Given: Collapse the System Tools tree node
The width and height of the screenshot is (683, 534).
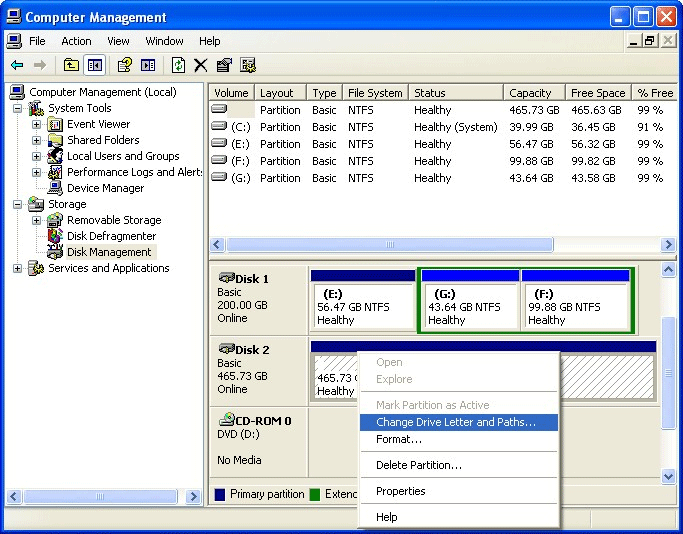Looking at the screenshot, I should point(17,108).
